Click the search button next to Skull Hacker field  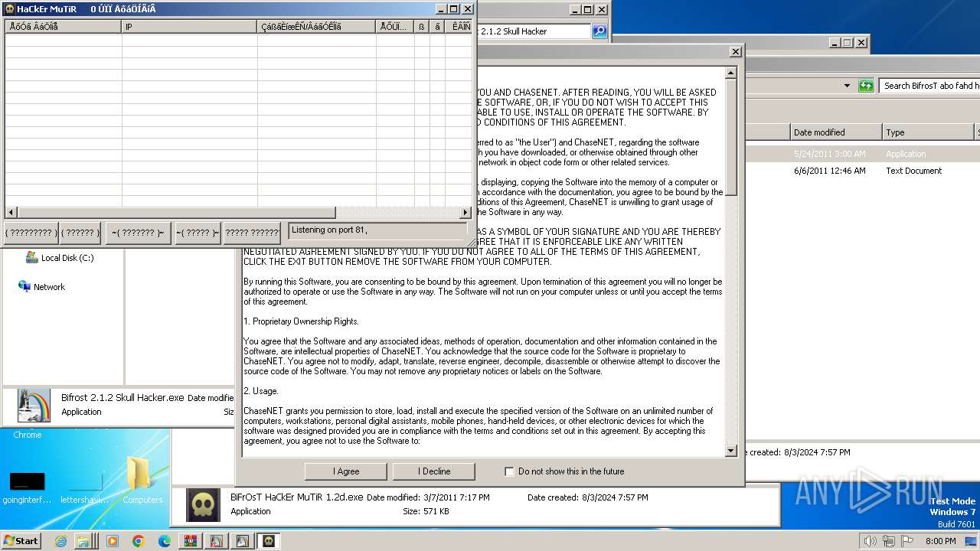point(599,31)
